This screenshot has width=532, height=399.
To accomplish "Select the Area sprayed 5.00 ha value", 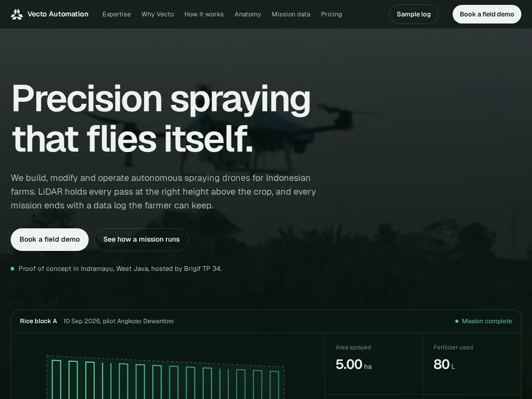I will [x=353, y=364].
